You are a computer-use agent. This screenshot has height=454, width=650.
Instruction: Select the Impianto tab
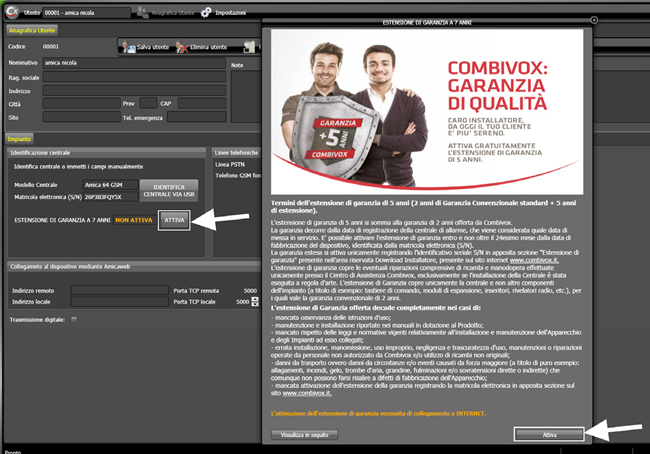[19, 139]
